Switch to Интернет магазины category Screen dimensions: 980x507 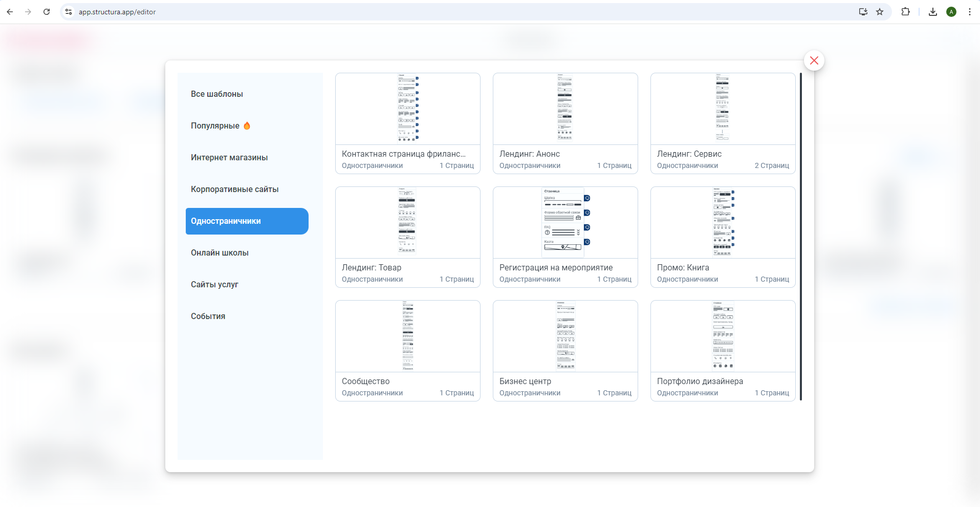[x=229, y=158]
